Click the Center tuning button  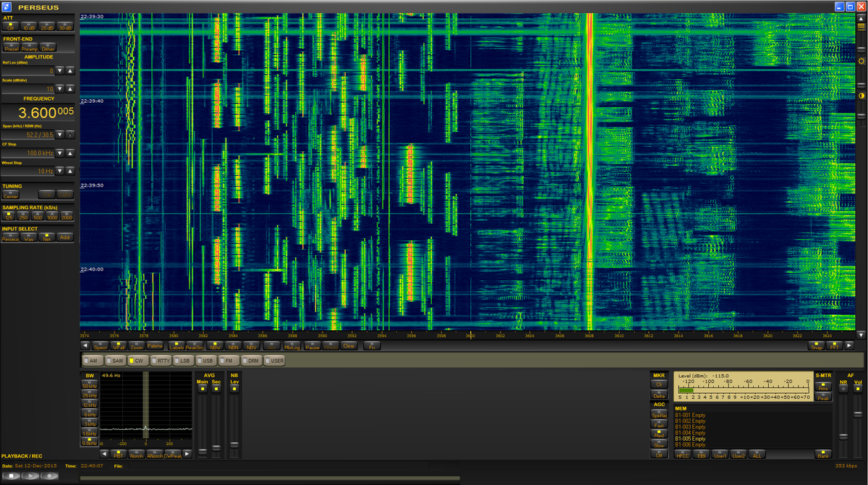tap(11, 195)
